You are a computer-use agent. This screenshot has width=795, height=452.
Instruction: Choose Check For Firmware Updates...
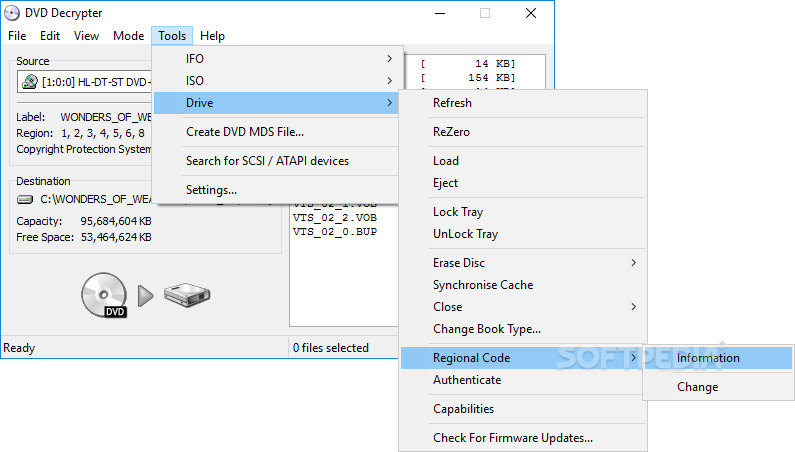523,438
